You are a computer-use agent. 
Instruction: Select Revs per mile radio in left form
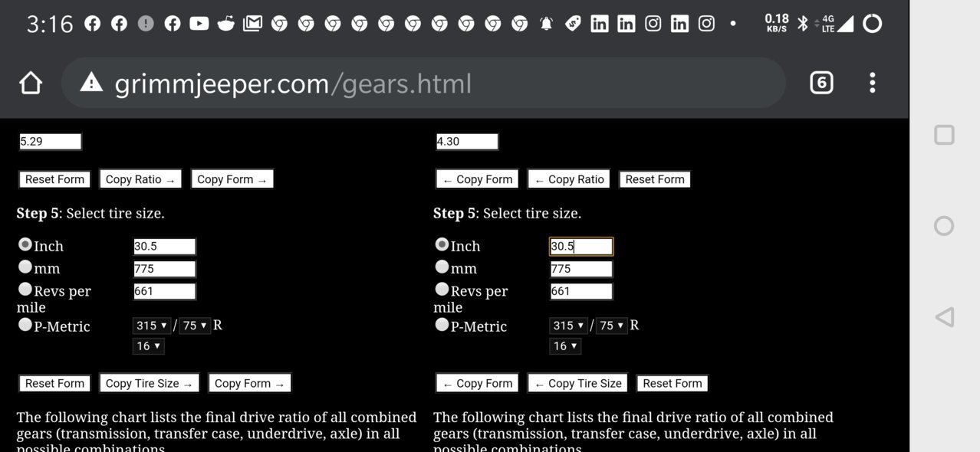click(x=25, y=289)
